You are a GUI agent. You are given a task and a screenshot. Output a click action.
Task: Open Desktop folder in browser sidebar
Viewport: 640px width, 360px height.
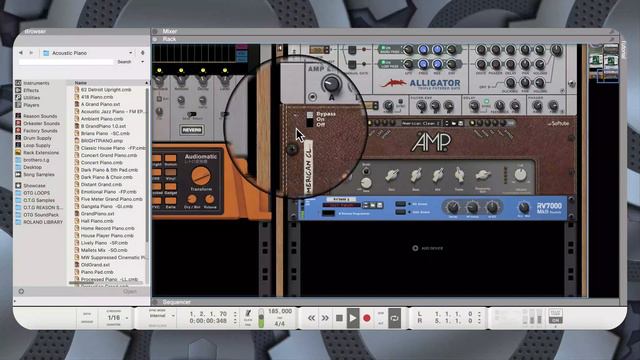point(29,167)
